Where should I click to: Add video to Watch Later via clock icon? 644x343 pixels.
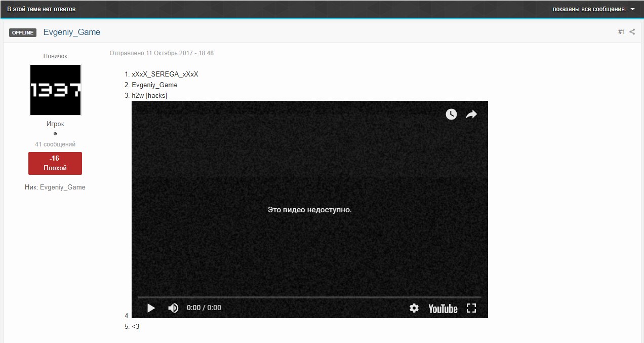pos(451,115)
